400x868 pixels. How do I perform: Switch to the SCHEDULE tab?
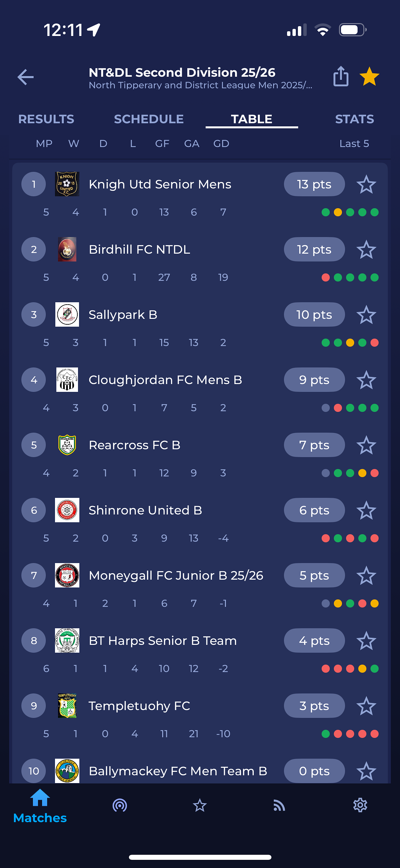[149, 119]
